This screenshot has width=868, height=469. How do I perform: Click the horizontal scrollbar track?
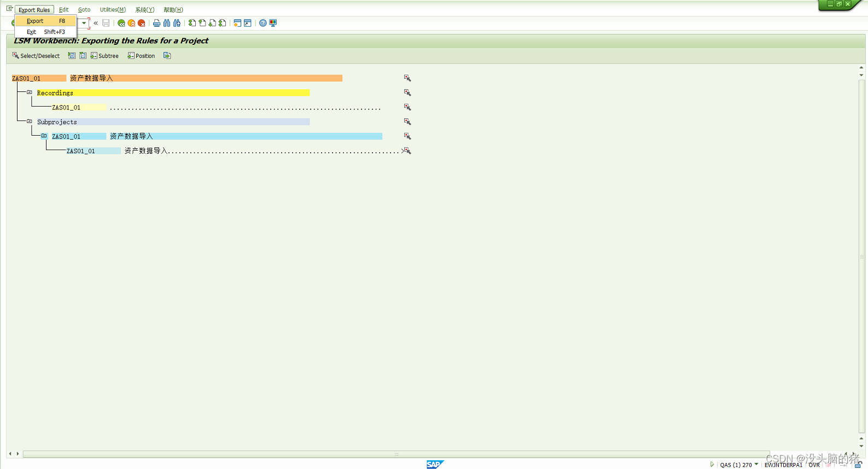point(396,454)
